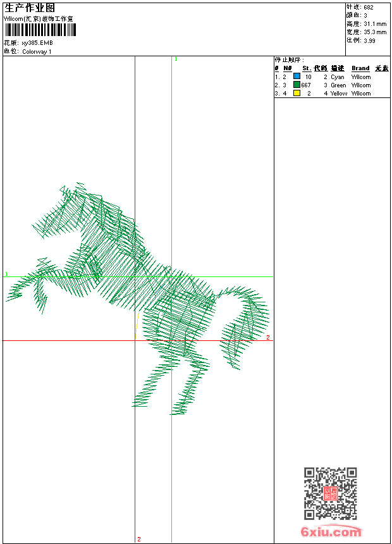The height and width of the screenshot is (544, 392).
Task: Click the red seal in QR code center
Action: click(x=330, y=493)
